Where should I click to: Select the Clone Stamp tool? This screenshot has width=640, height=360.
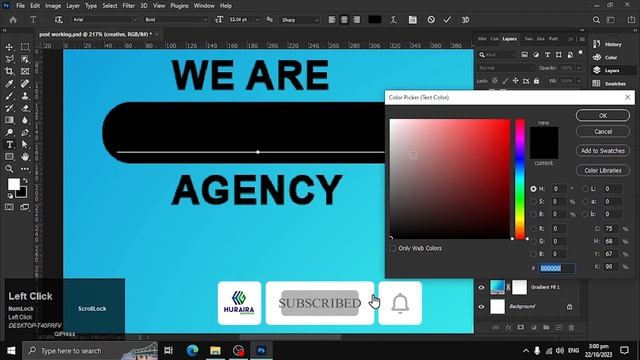[25, 96]
